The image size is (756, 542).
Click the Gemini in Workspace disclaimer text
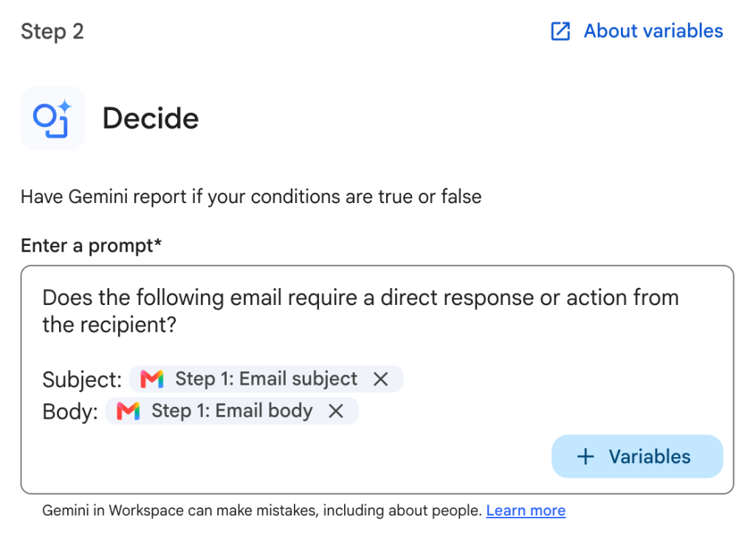262,510
